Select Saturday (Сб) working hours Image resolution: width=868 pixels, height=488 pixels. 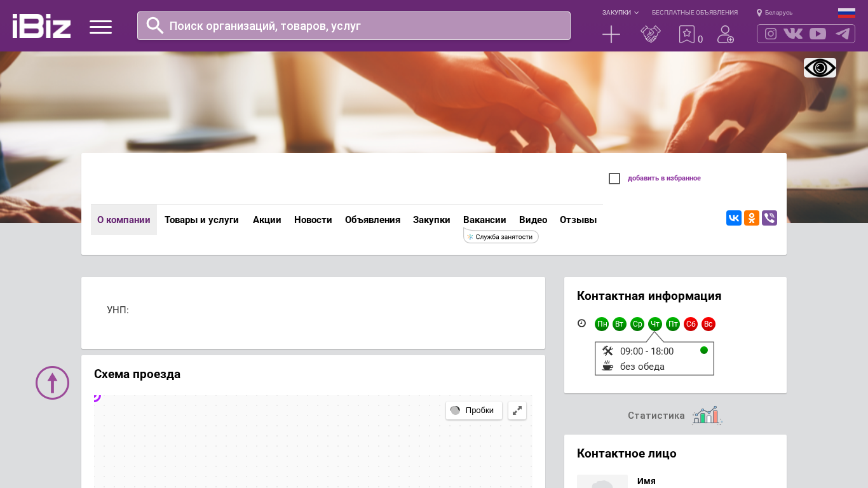click(691, 324)
